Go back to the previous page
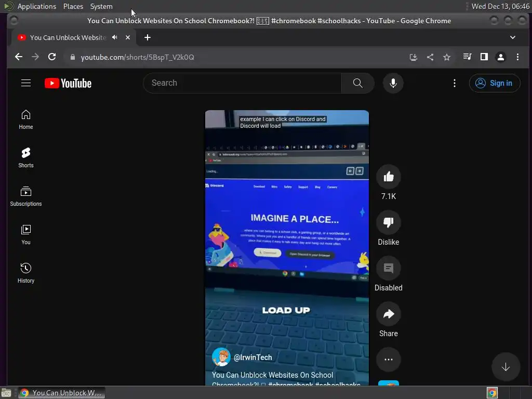532x399 pixels. click(19, 57)
